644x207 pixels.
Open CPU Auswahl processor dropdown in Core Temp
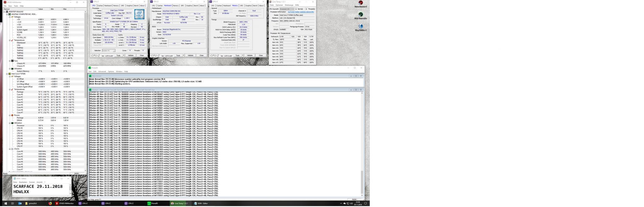287,9
